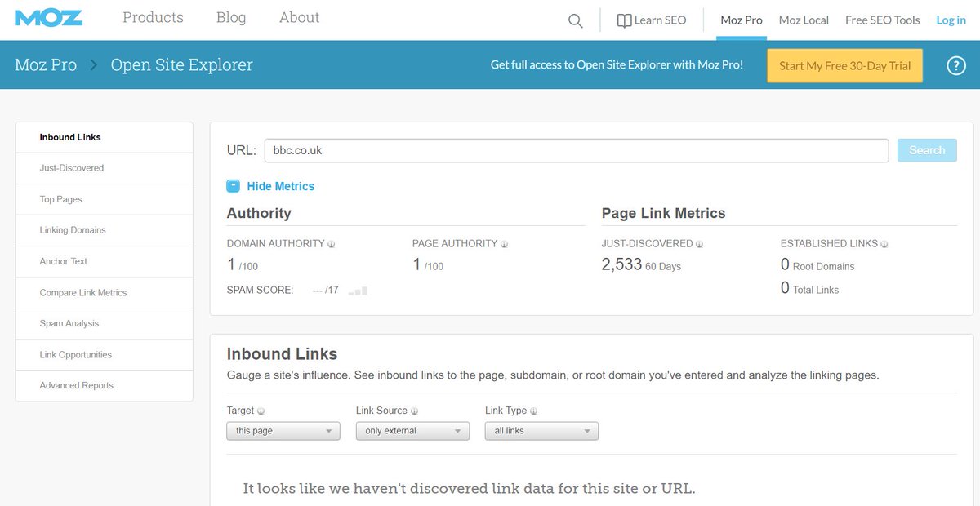Open Linking Domains sidebar item
This screenshot has height=506, width=980.
[105, 230]
